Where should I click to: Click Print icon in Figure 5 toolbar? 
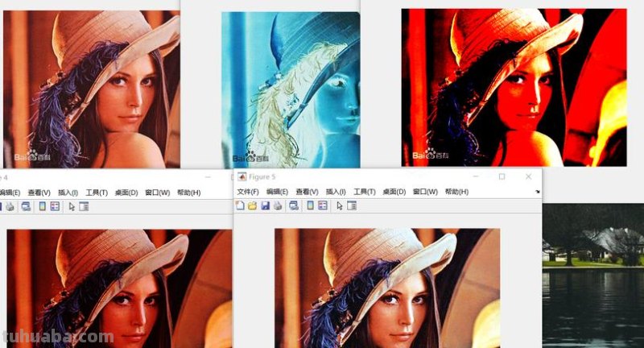click(278, 206)
